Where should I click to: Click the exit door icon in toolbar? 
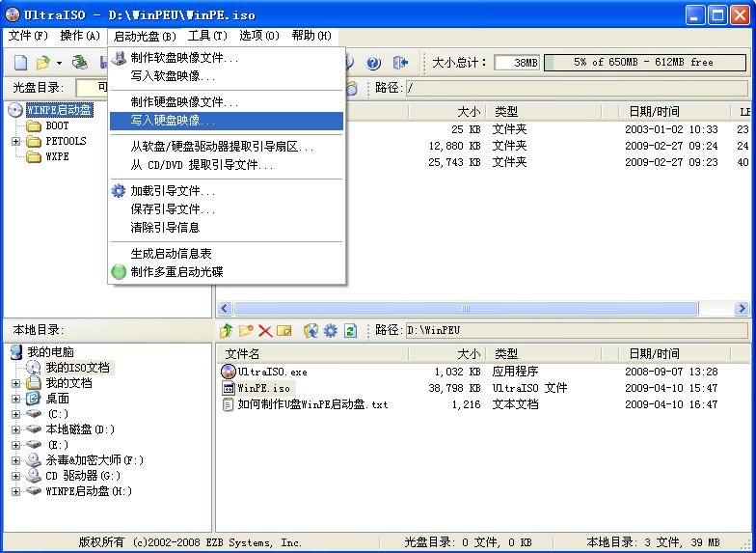coord(400,63)
